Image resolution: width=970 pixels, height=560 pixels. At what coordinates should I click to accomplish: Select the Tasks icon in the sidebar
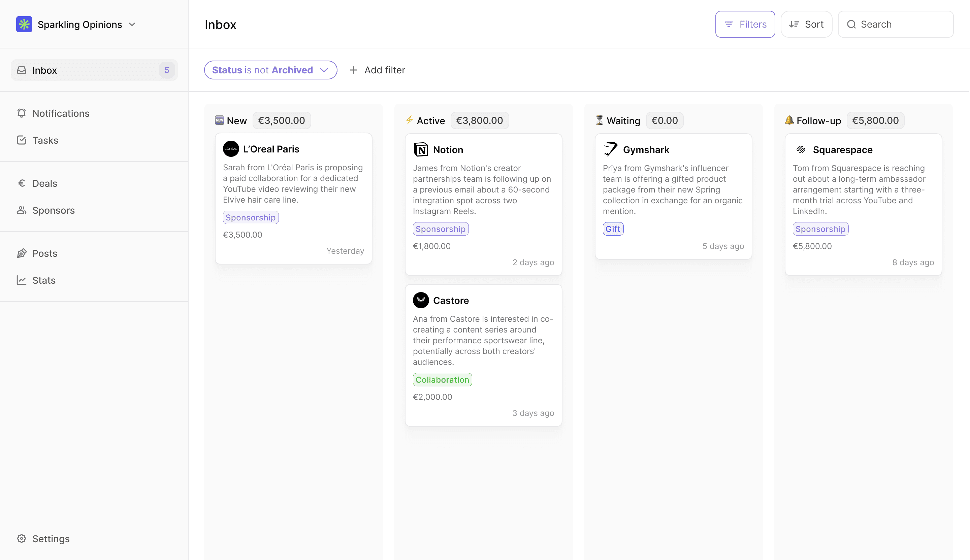point(22,140)
